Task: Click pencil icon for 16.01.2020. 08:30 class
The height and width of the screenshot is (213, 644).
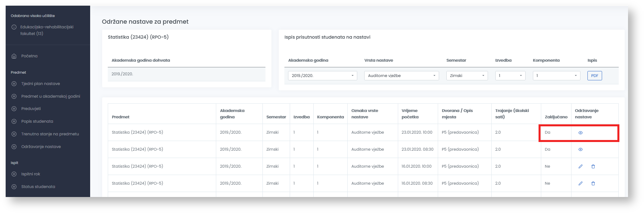Action: (x=580, y=183)
